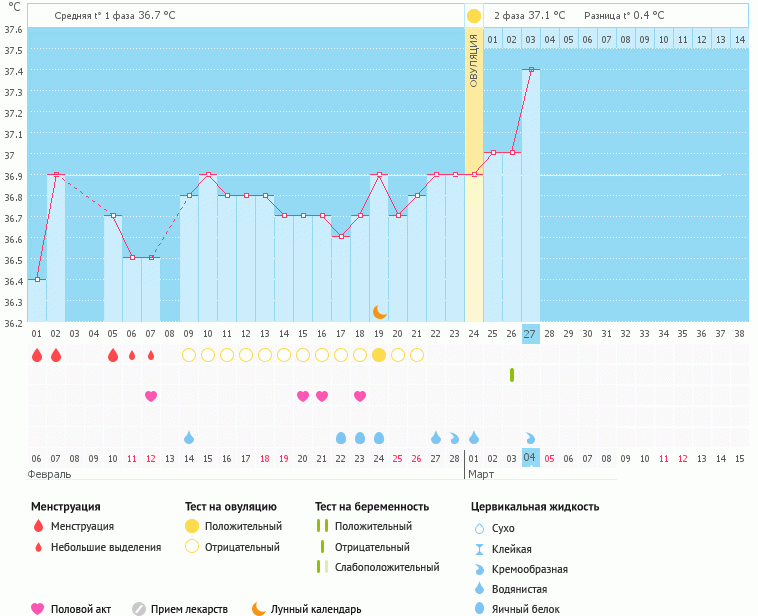Click the highlighted date 04 in March row

(530, 458)
